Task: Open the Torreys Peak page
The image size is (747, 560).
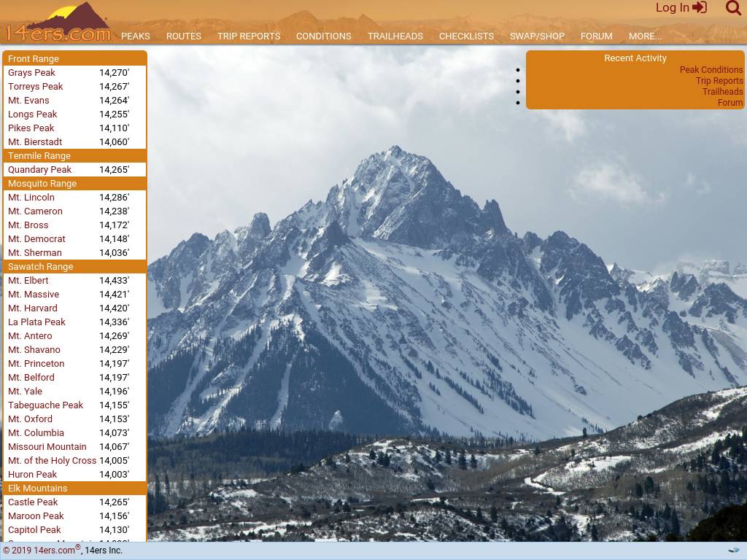Action: pos(35,86)
